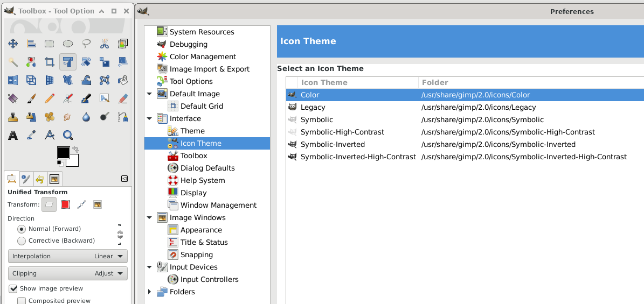Select the Eraser tool
644x304 pixels.
point(123,98)
